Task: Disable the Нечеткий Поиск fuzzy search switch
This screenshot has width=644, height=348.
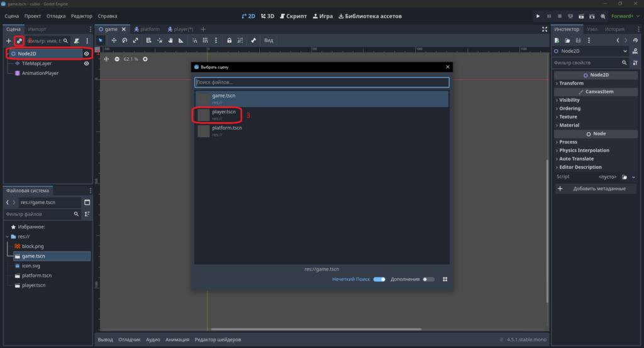Action: click(379, 279)
